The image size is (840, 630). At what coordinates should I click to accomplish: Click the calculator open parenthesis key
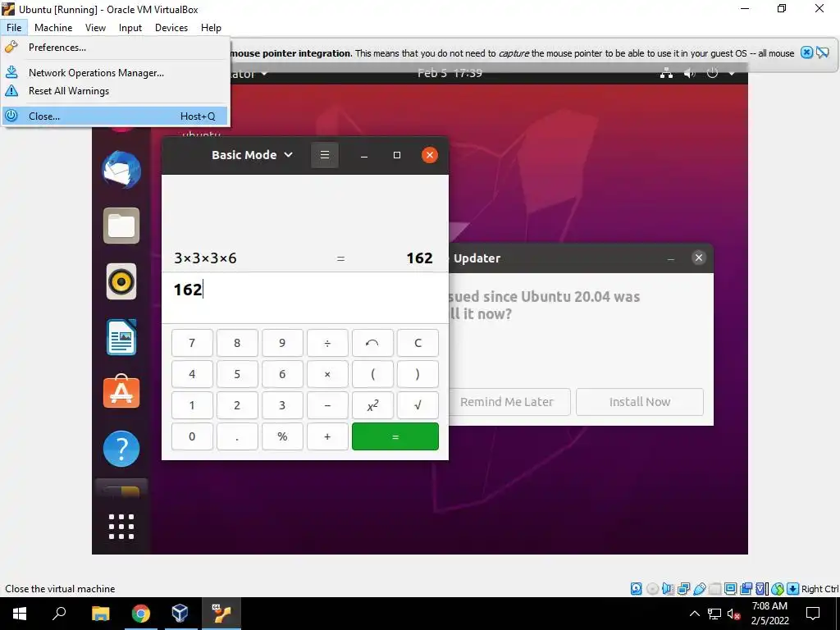[372, 374]
